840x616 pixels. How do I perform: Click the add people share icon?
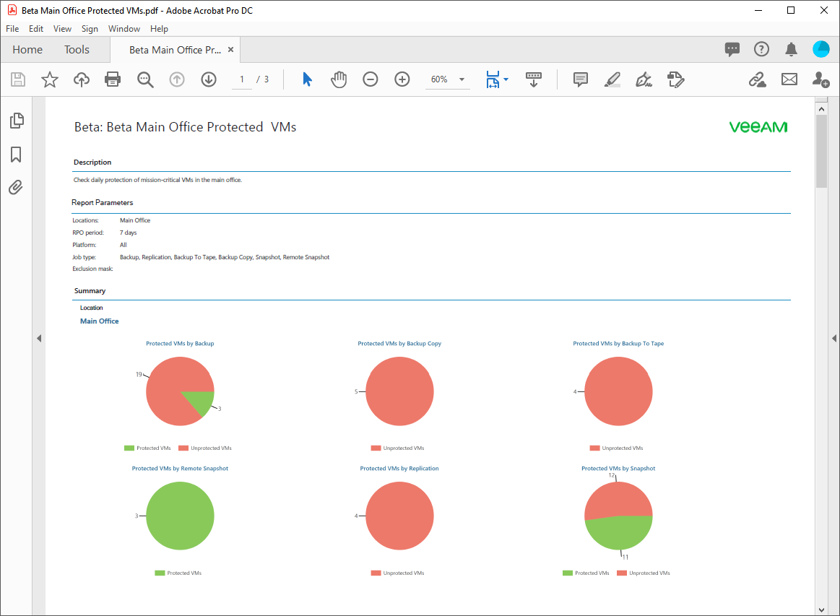click(820, 80)
